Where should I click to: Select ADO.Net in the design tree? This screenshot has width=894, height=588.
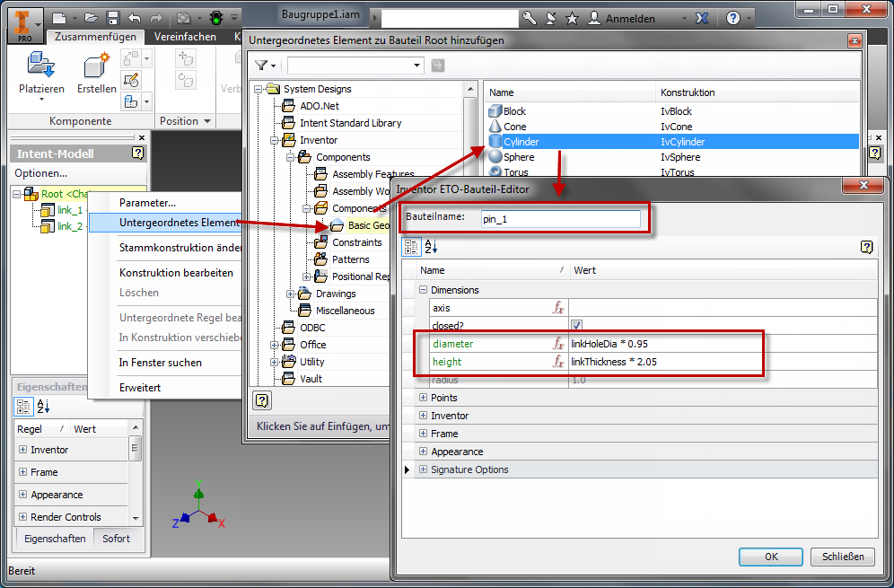(320, 106)
